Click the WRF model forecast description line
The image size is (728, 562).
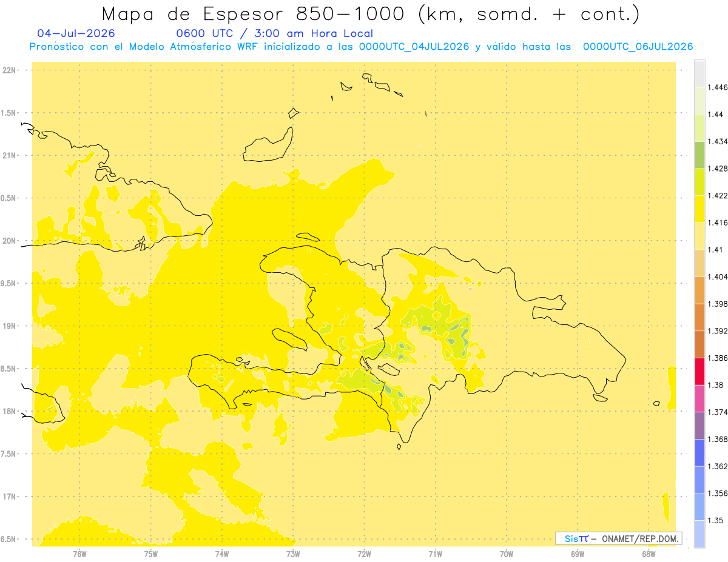[361, 47]
